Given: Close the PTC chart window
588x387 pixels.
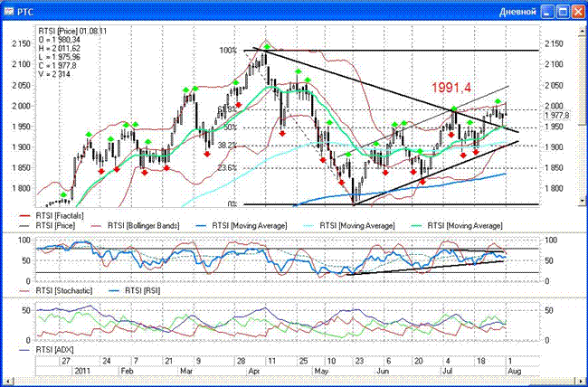Looking at the screenshot, I should tap(577, 13).
